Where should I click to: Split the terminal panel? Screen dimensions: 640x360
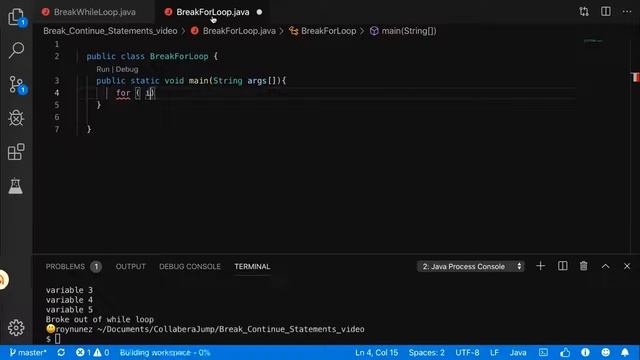click(x=562, y=266)
